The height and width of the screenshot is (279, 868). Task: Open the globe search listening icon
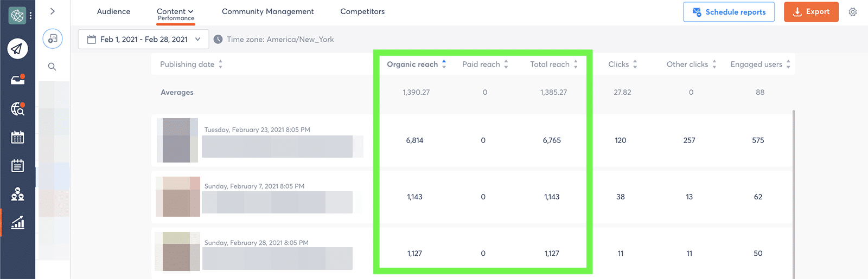(x=17, y=109)
